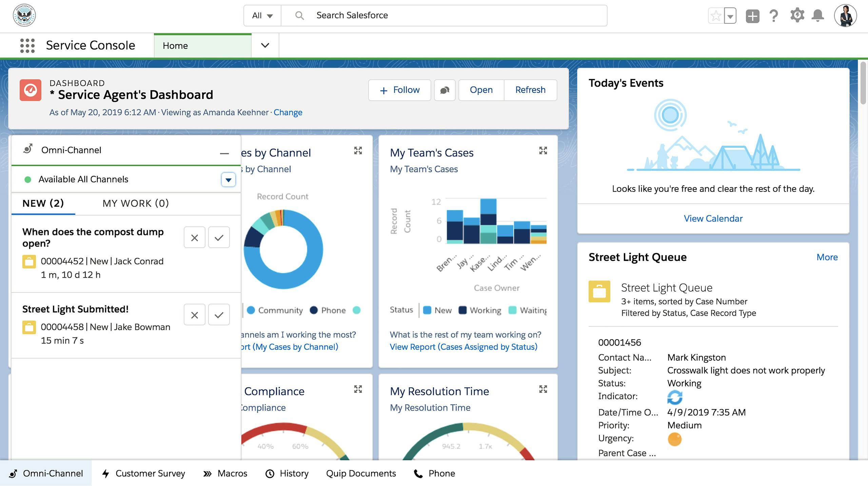Image resolution: width=868 pixels, height=486 pixels.
Task: Click the Search Salesforce field
Action: 444,16
